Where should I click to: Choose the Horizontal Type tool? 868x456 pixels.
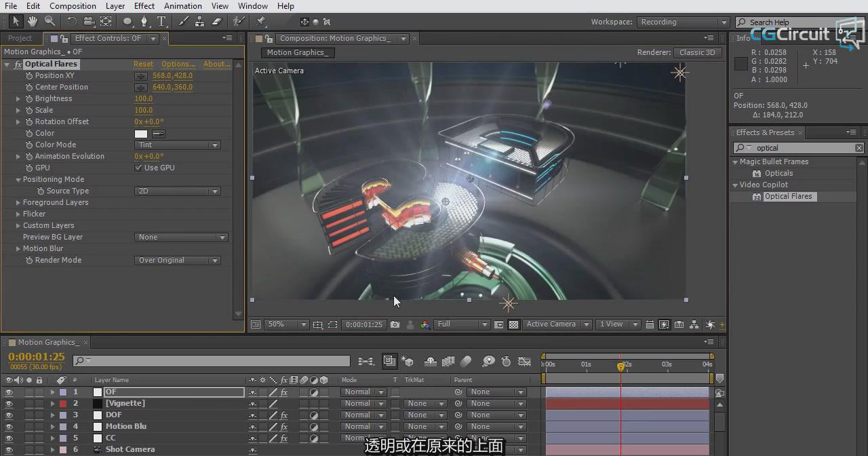click(161, 22)
